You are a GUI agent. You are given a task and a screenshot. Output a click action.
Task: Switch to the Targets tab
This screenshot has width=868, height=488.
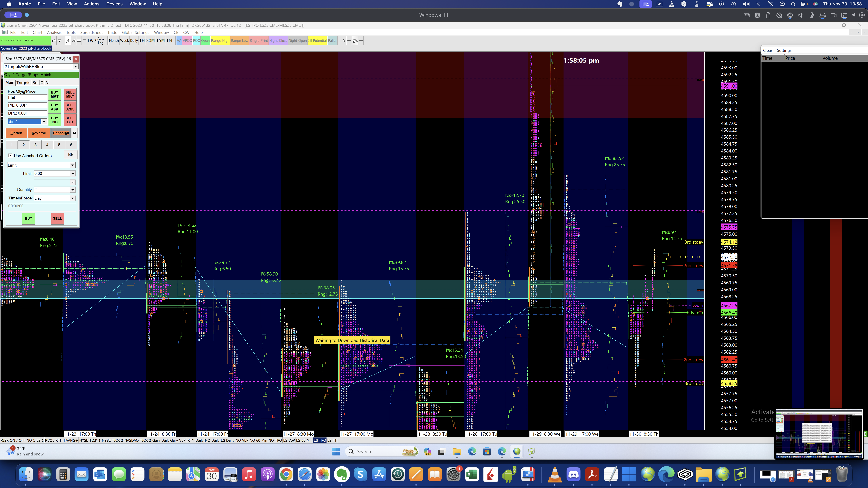tap(23, 83)
